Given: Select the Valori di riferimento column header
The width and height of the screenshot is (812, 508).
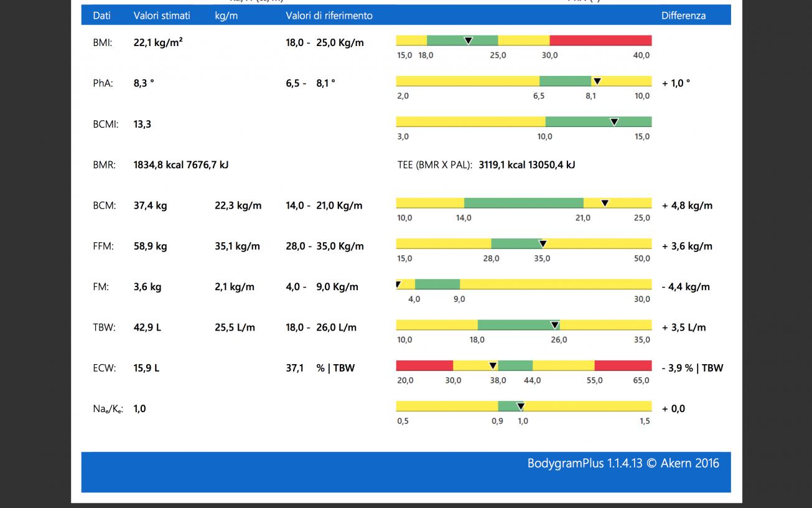Looking at the screenshot, I should coord(329,16).
